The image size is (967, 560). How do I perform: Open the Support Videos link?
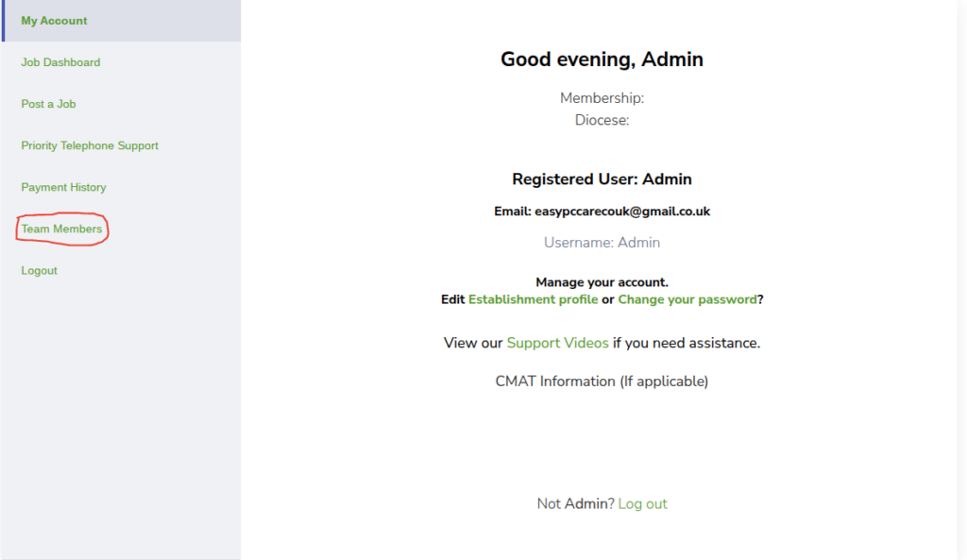(x=557, y=343)
